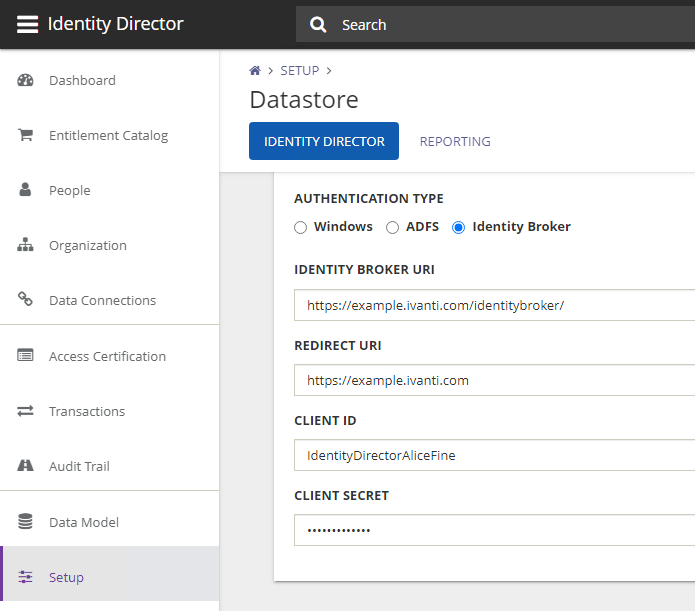Select ADFS authentication type
This screenshot has width=695, height=611.
(393, 227)
